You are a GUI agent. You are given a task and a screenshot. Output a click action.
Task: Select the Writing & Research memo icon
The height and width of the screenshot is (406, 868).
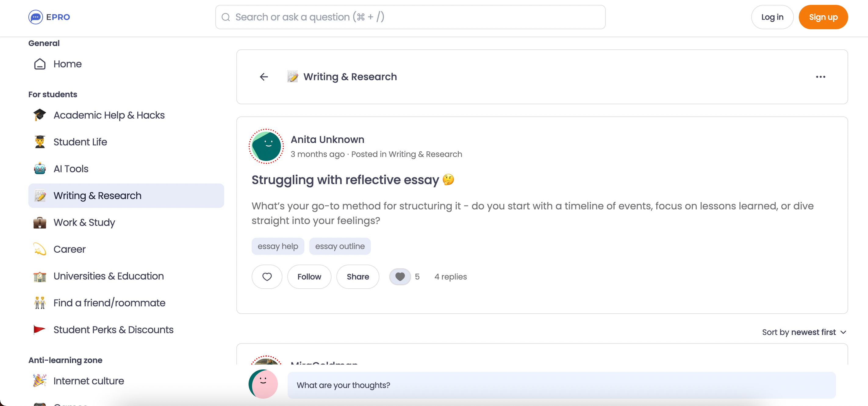[39, 196]
